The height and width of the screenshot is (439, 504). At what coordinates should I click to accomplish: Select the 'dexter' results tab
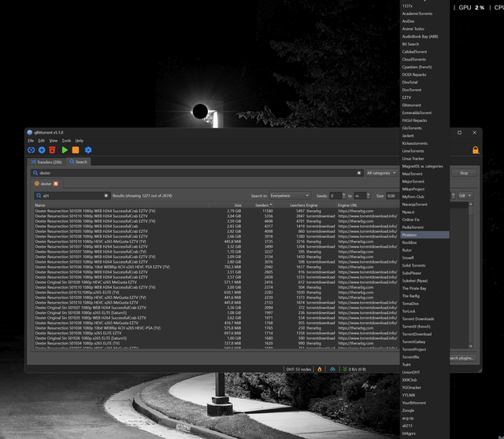46,183
